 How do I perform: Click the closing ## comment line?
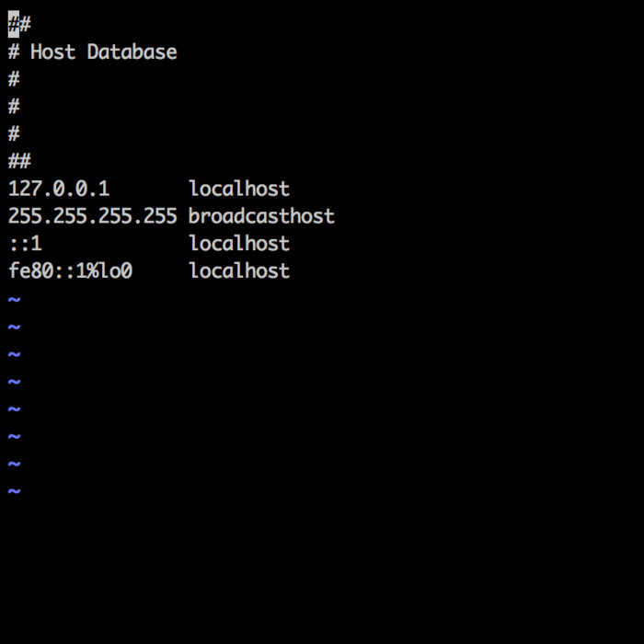pyautogui.click(x=19, y=162)
